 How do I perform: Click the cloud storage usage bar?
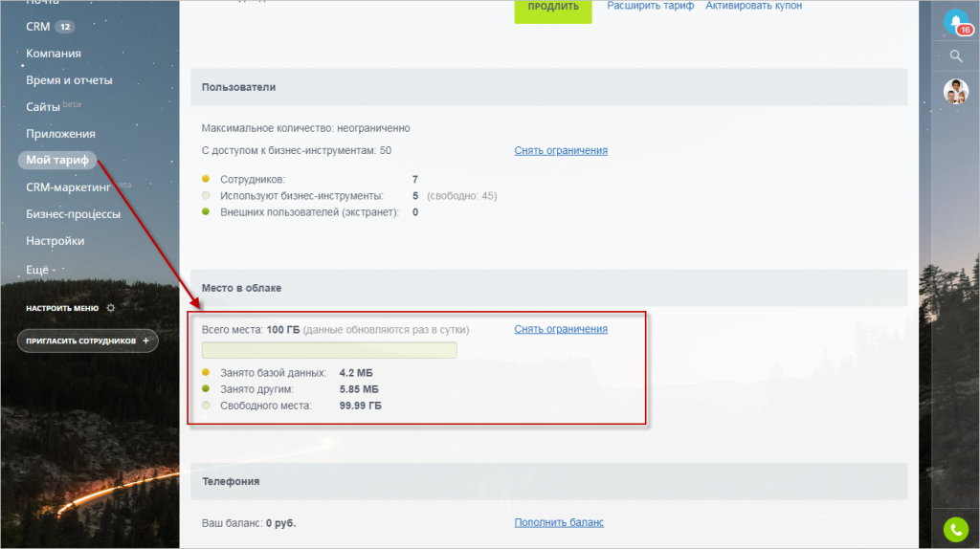329,350
